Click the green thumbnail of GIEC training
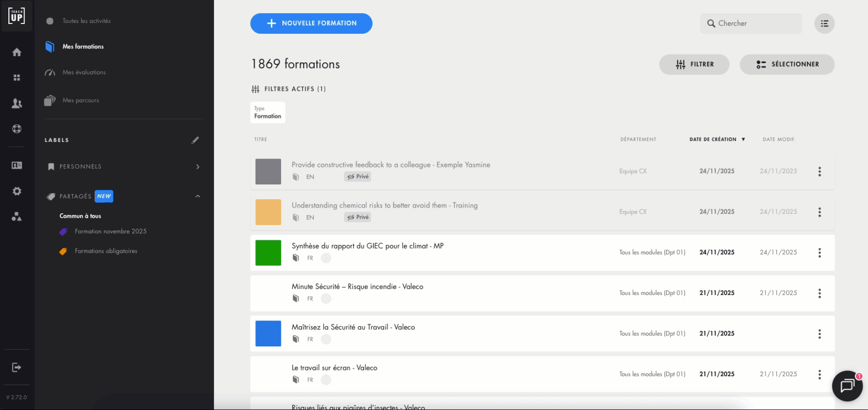 pyautogui.click(x=268, y=253)
